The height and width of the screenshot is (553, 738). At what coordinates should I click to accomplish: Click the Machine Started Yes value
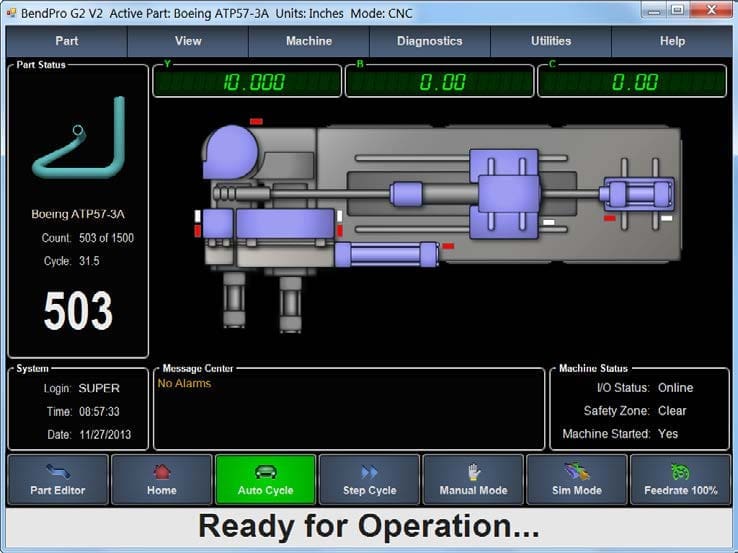pos(668,434)
